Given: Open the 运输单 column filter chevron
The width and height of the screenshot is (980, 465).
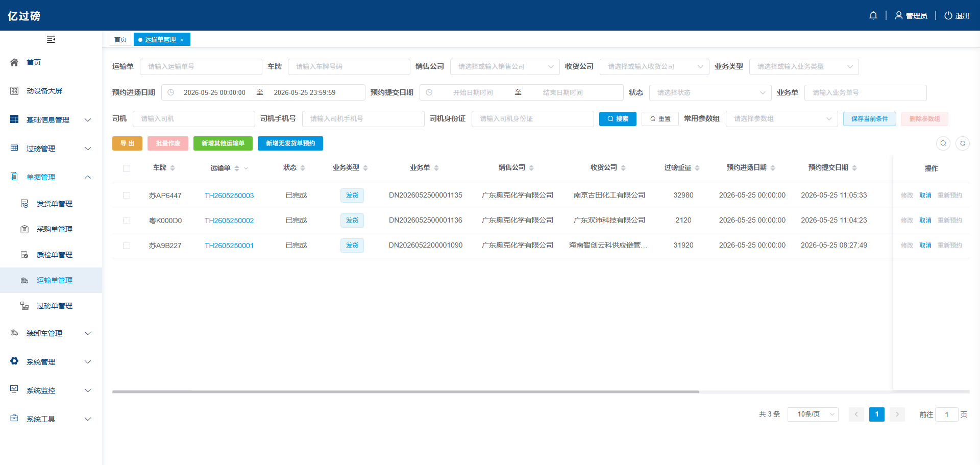Looking at the screenshot, I should [x=246, y=168].
